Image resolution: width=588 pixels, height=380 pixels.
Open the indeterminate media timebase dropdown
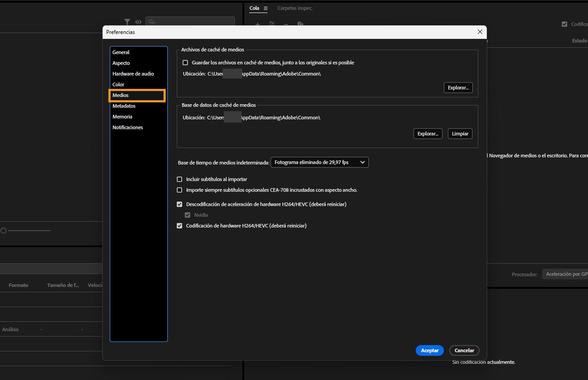point(319,162)
